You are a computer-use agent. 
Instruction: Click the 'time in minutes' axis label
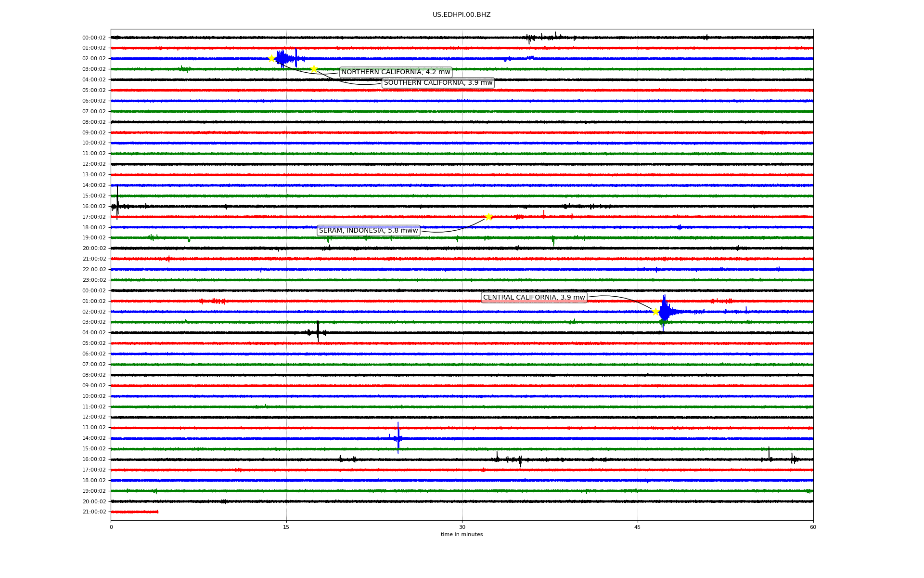coord(461,534)
